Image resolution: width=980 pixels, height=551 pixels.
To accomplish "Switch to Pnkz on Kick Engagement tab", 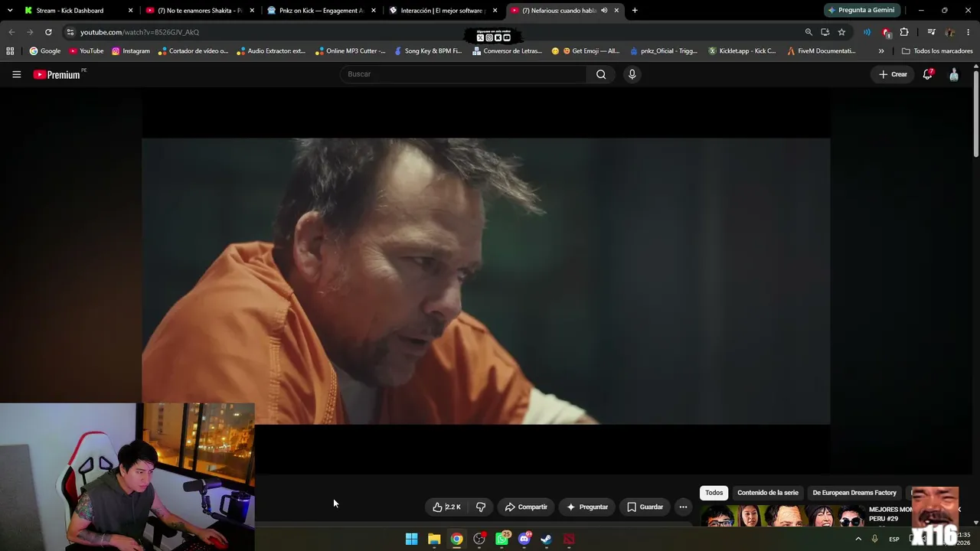I will 321,11.
